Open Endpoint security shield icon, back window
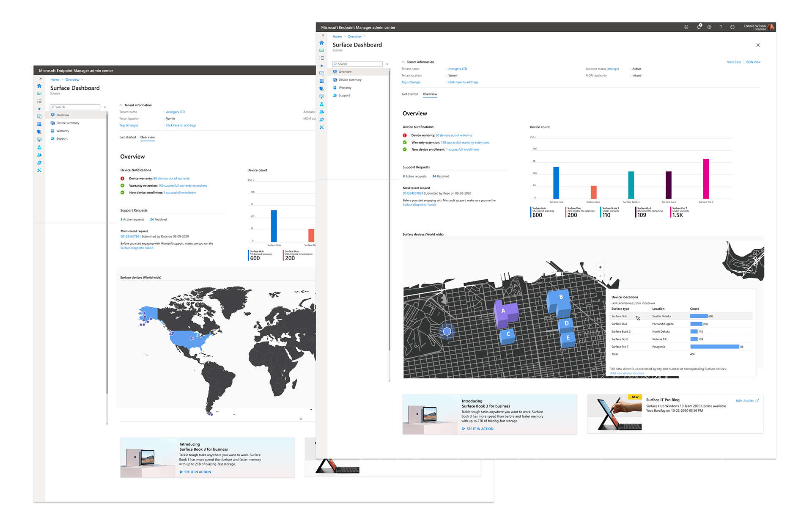Viewport: 812px width, 521px height. click(x=39, y=132)
